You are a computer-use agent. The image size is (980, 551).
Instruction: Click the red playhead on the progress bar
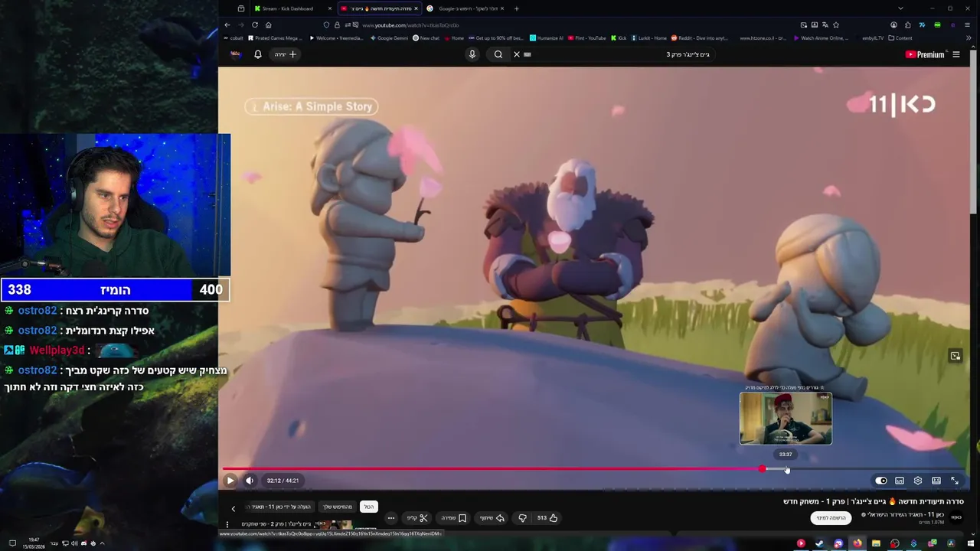[x=762, y=468]
